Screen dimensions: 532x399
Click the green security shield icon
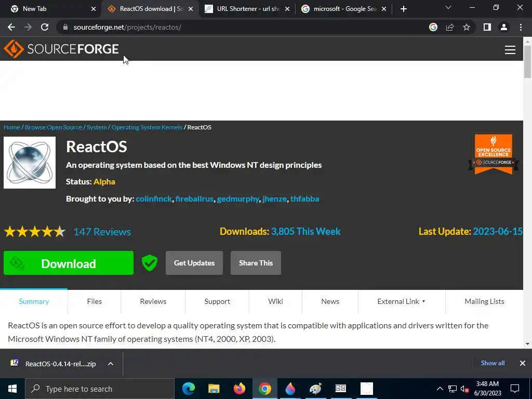pyautogui.click(x=150, y=263)
